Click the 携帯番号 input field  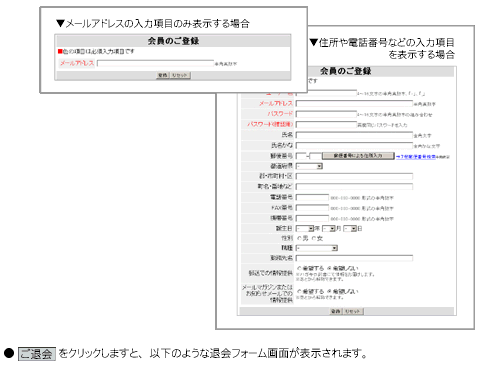point(312,218)
